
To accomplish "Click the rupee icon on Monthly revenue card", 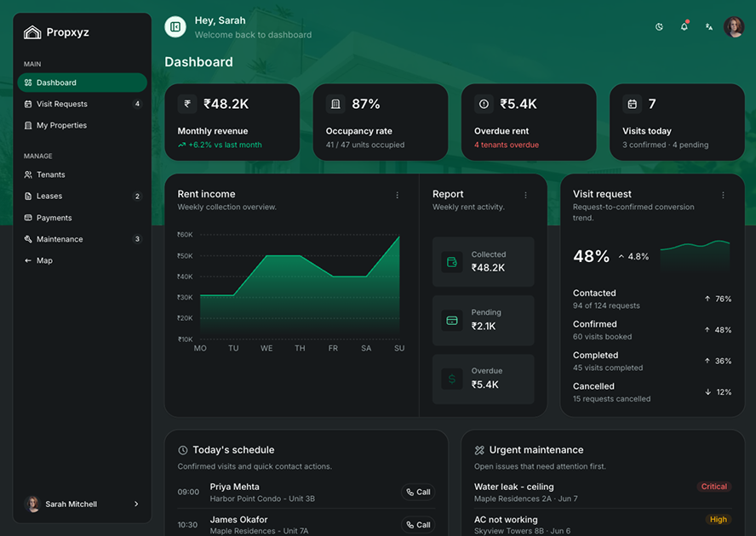I will [187, 104].
